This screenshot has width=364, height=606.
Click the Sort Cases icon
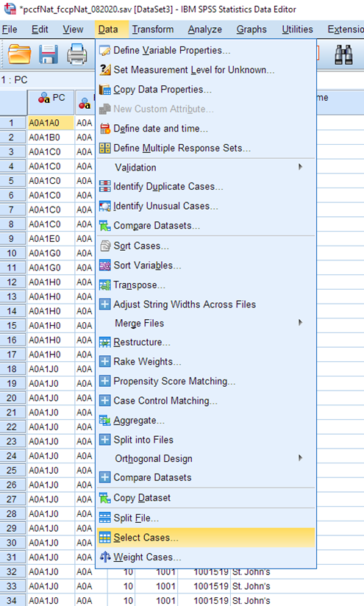coord(104,246)
